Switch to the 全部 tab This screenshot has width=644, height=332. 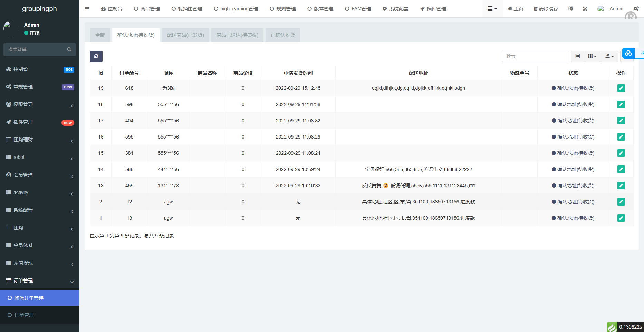pyautogui.click(x=100, y=35)
